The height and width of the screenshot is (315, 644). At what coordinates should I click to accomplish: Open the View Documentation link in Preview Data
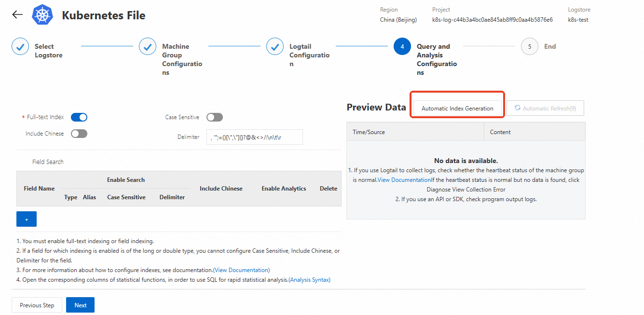404,180
